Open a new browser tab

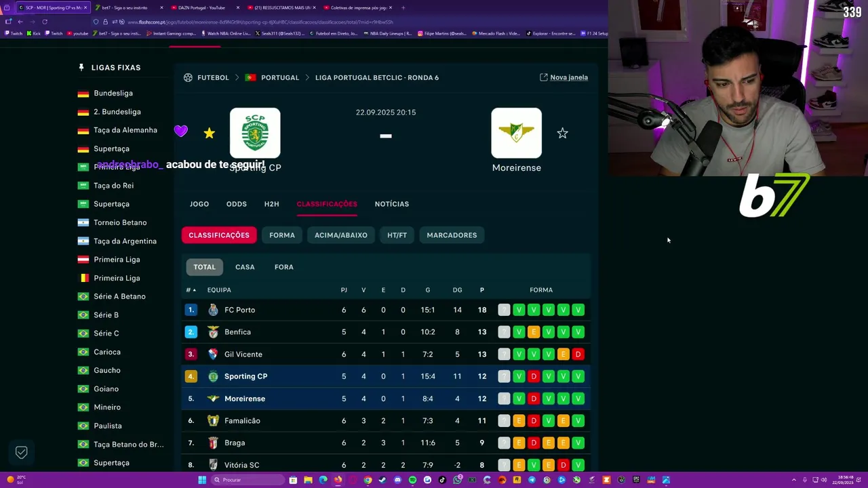coord(403,7)
